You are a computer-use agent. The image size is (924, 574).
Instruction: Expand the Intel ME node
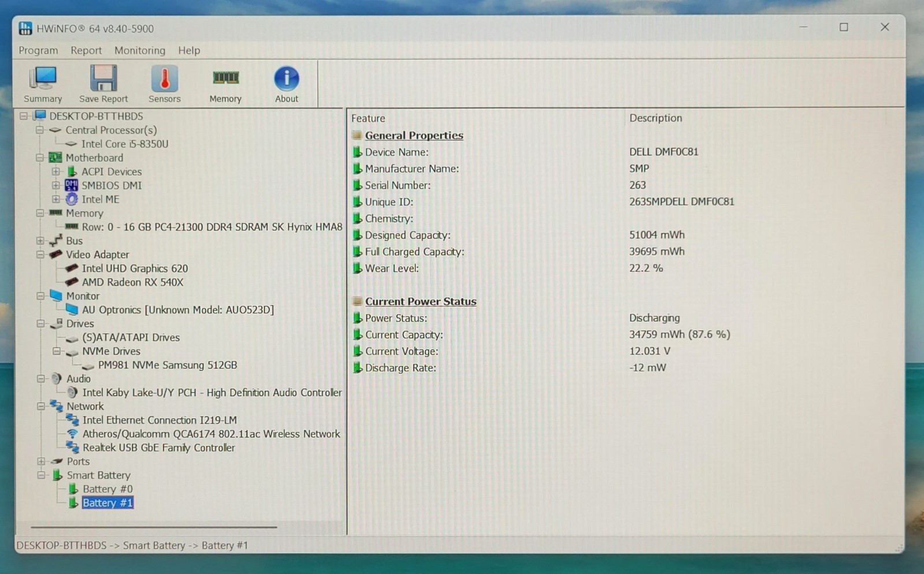coord(56,199)
